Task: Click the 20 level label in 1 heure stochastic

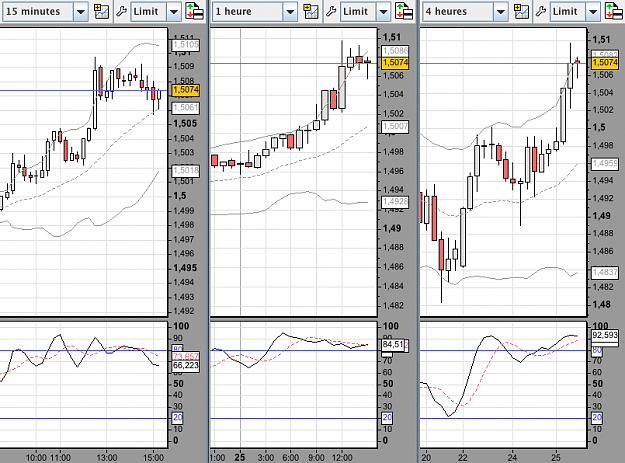Action: point(387,418)
